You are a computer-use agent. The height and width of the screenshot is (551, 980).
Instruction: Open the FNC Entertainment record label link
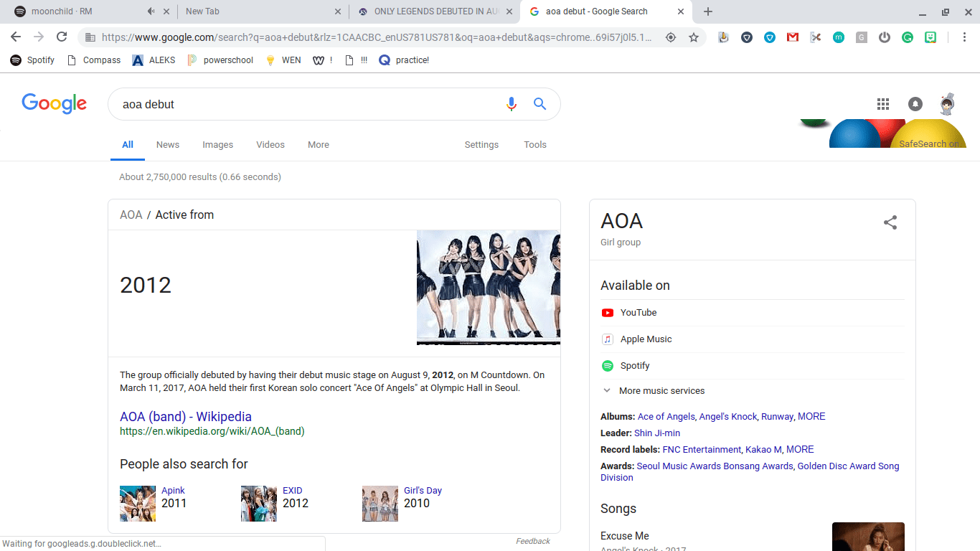(x=702, y=450)
